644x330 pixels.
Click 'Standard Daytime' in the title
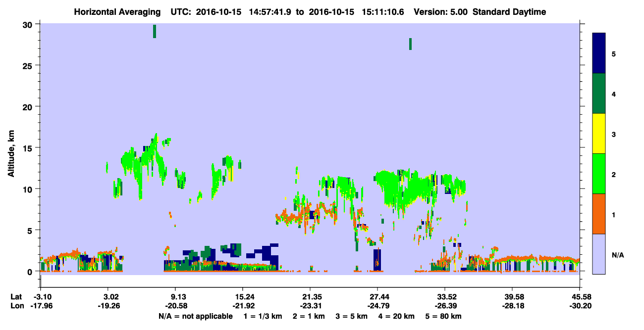509,12
